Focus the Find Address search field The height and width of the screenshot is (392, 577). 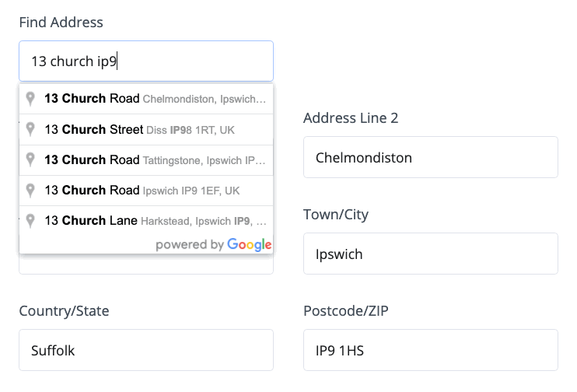(x=146, y=61)
